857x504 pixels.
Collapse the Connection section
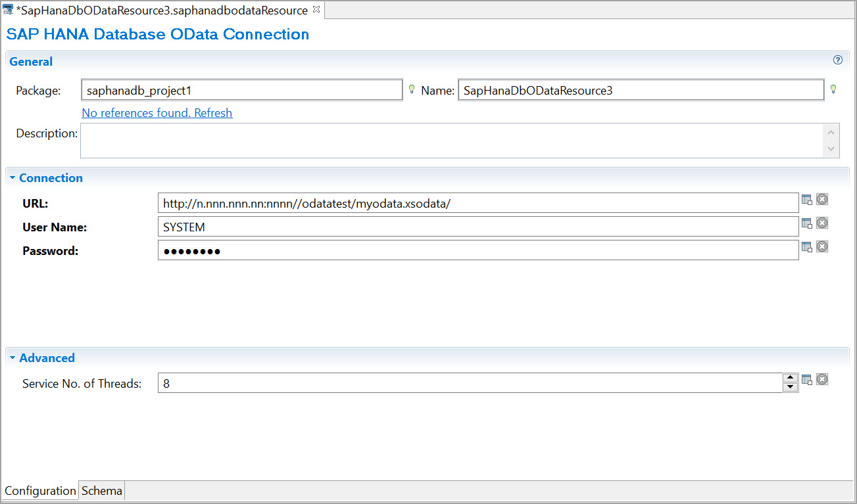[x=12, y=178]
